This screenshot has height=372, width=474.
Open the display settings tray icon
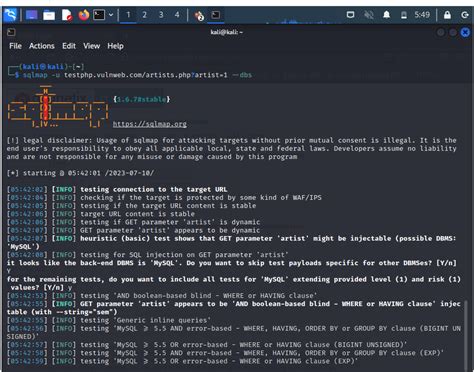coord(350,15)
